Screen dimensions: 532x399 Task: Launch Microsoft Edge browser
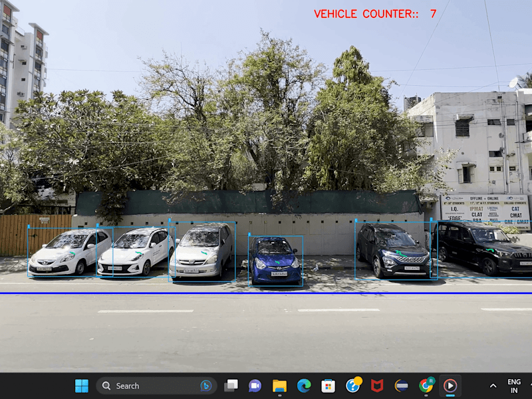(304, 386)
